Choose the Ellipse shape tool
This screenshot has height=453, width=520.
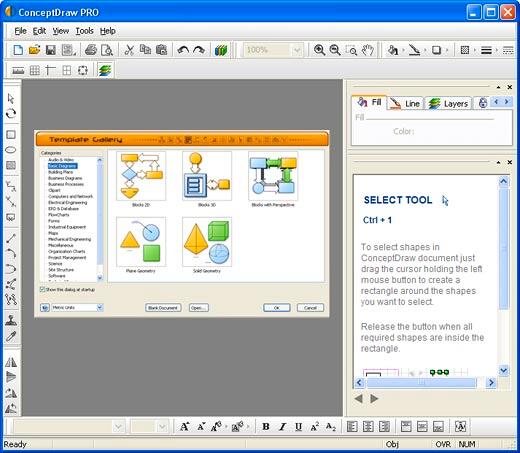click(11, 150)
